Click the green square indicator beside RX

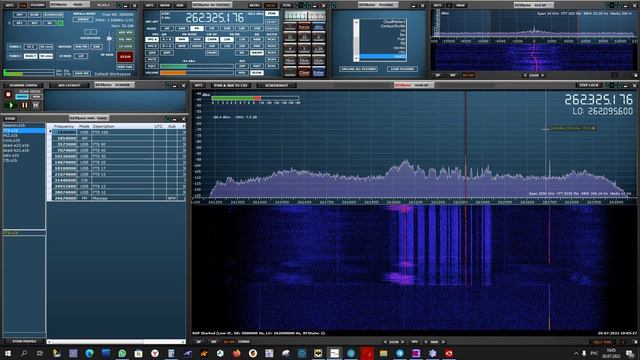60,23
